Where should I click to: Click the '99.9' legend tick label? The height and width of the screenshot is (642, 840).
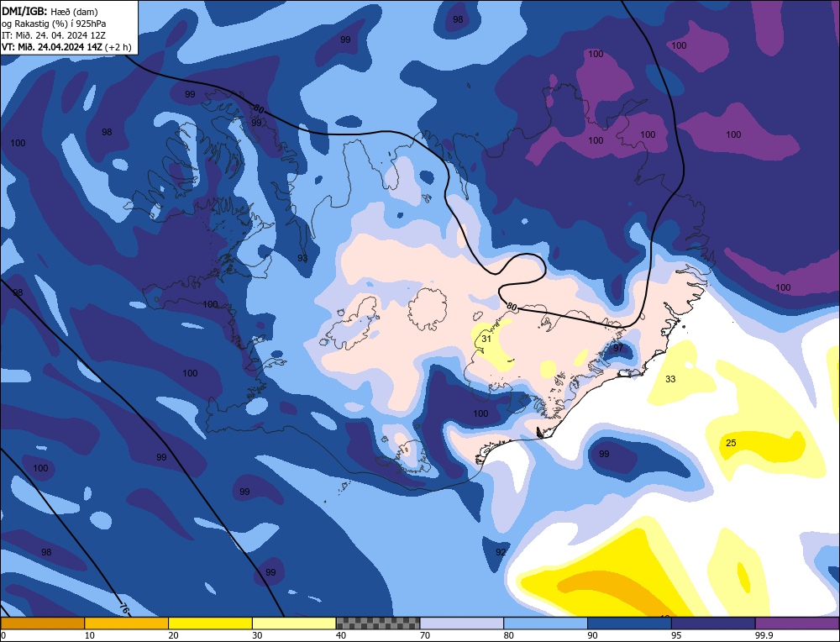point(764,635)
